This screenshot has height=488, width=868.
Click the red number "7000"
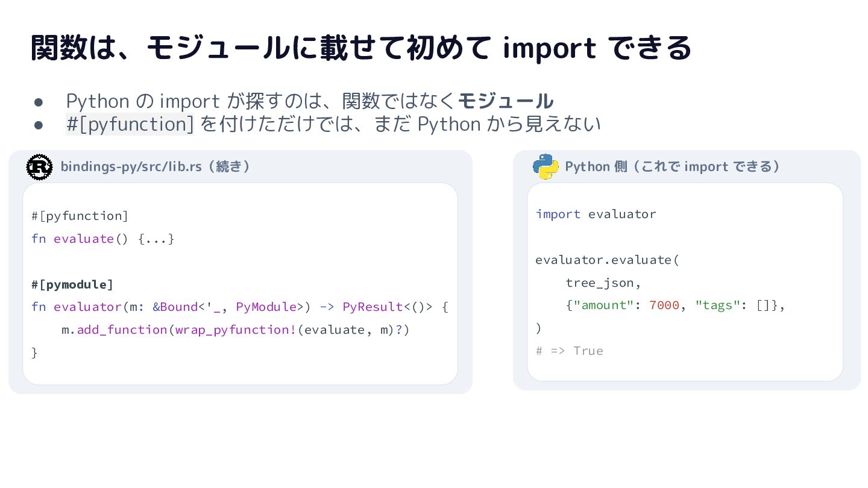(x=664, y=305)
